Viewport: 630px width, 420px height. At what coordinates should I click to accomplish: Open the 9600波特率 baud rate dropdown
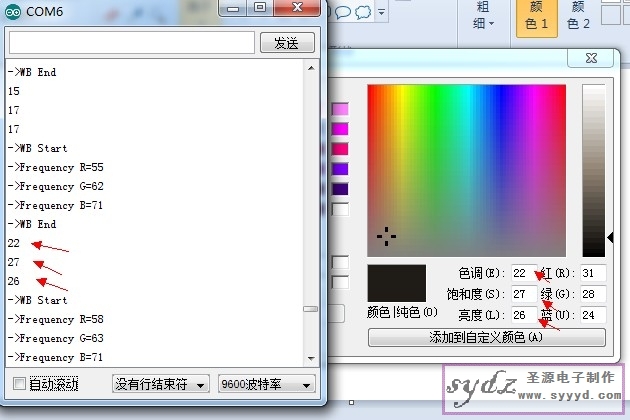[x=266, y=384]
